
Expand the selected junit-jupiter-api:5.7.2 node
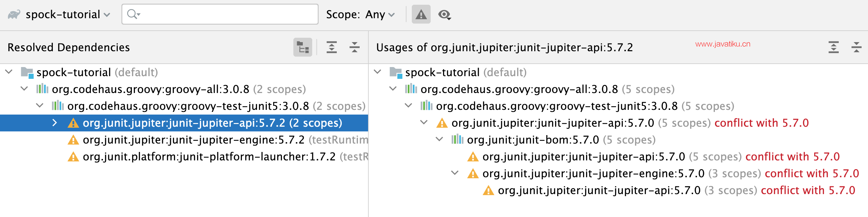coord(55,123)
